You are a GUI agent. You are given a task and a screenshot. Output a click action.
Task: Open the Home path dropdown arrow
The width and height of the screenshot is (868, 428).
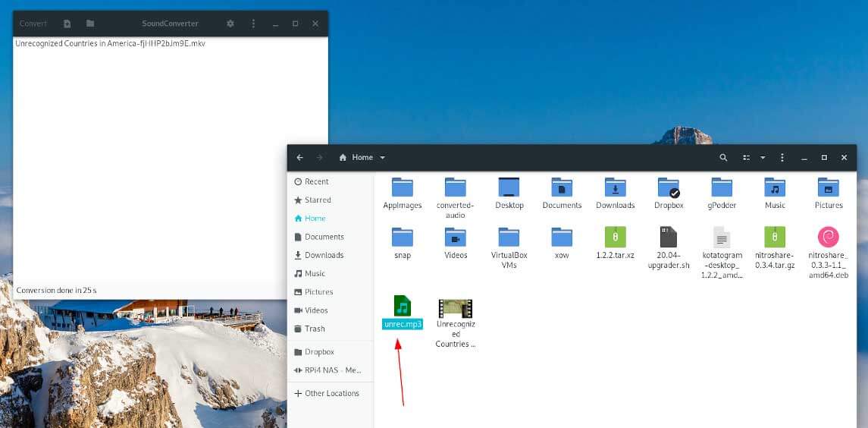tap(383, 157)
